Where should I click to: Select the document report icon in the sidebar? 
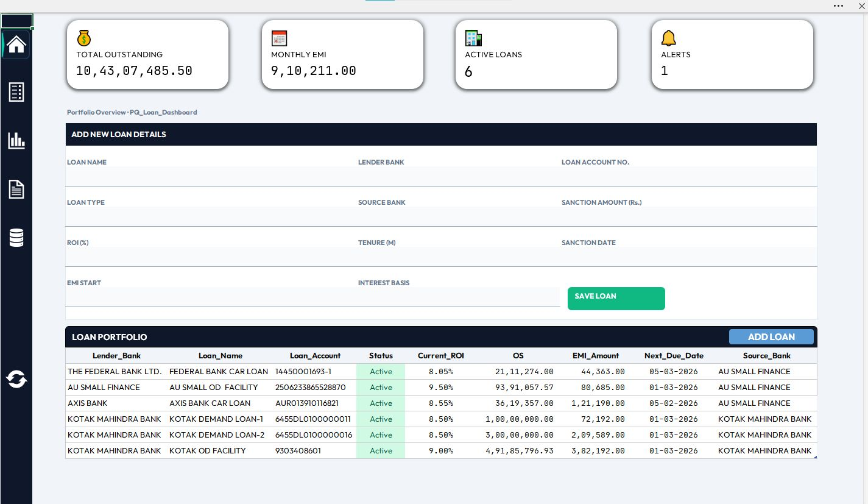click(16, 189)
